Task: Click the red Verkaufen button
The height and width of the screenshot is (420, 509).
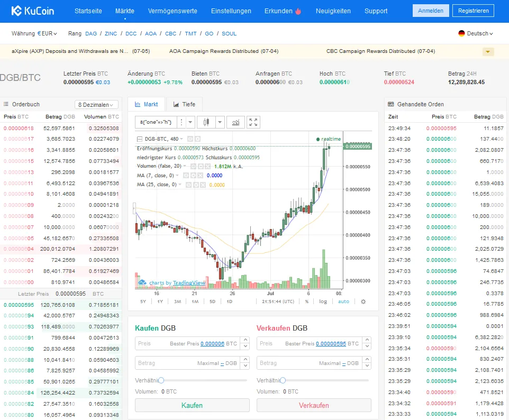Action: click(x=314, y=405)
